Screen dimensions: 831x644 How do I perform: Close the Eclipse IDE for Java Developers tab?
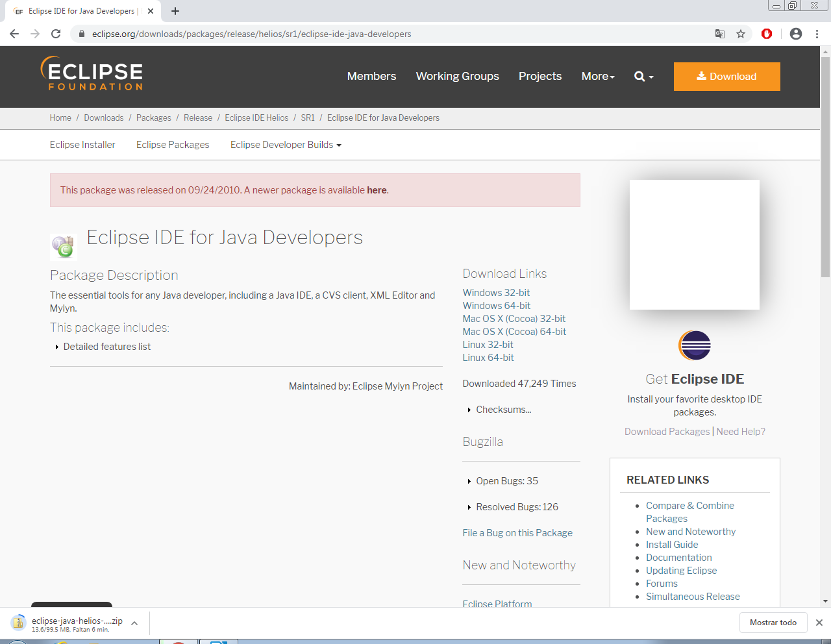(151, 11)
